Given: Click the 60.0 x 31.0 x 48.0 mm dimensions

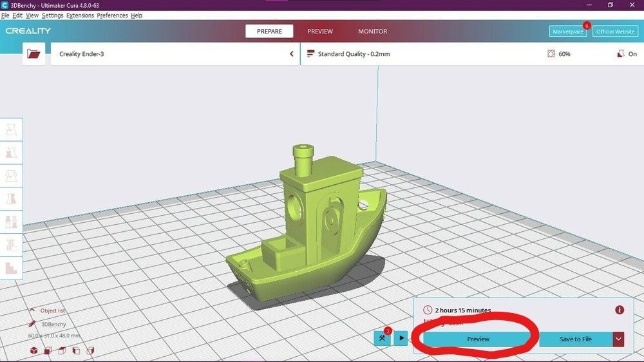Looking at the screenshot, I should pyautogui.click(x=54, y=336).
